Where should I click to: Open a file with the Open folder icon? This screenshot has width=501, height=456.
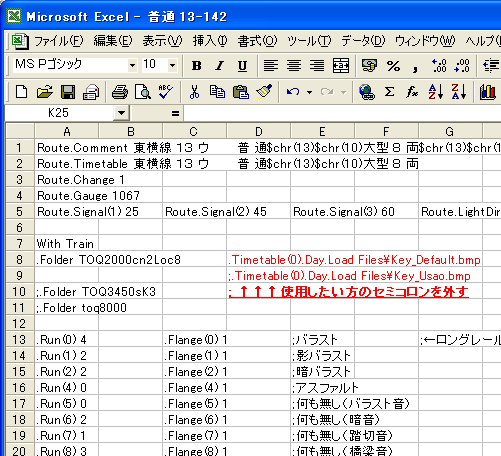(x=45, y=92)
